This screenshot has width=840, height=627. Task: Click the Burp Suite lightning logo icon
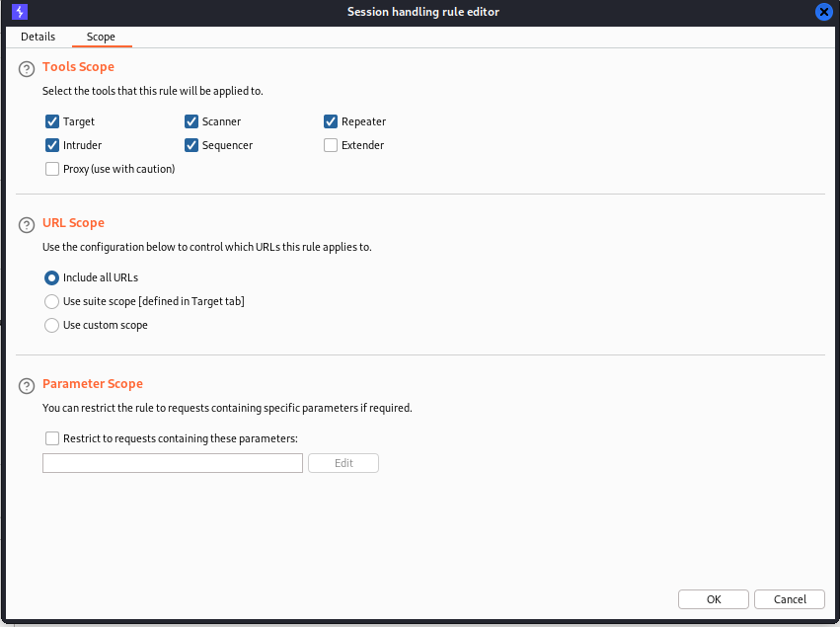point(20,12)
